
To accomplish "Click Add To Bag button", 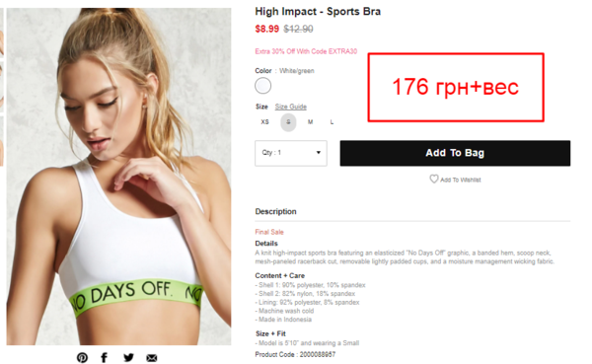I will tap(455, 153).
